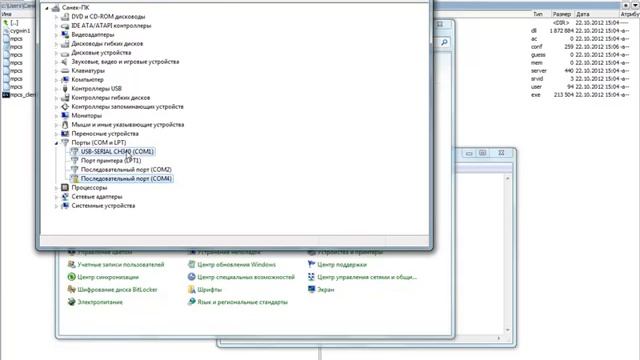Select the Клавиатуры keyboard icon
The height and width of the screenshot is (360, 640).
[x=64, y=71]
